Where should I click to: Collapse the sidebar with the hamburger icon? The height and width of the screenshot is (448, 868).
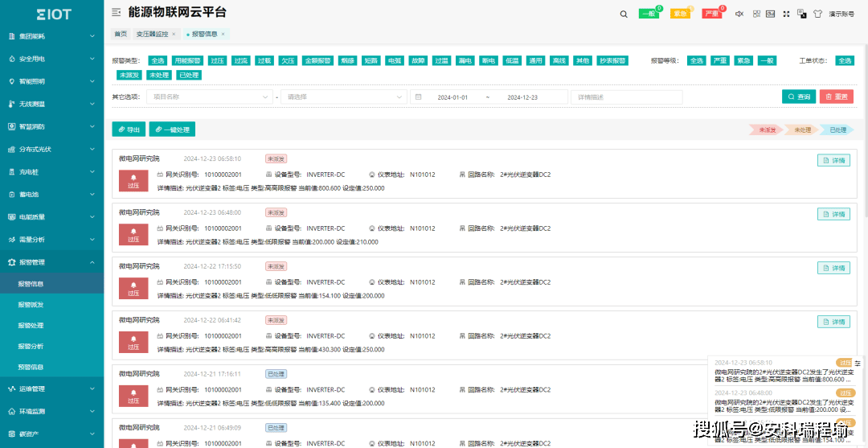pyautogui.click(x=117, y=12)
